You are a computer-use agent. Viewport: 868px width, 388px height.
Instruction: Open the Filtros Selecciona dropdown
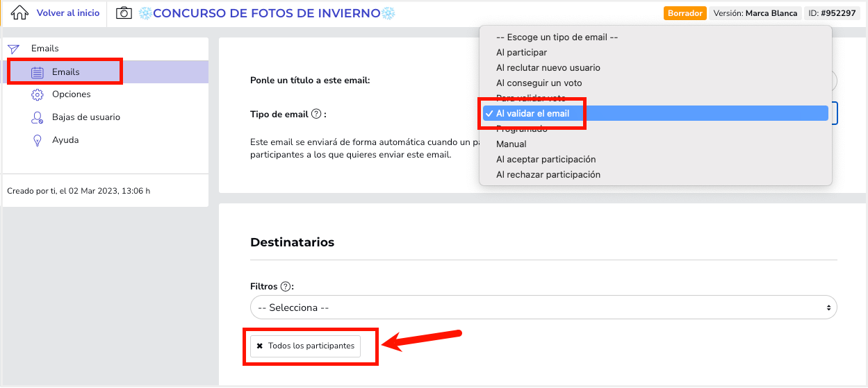click(543, 307)
